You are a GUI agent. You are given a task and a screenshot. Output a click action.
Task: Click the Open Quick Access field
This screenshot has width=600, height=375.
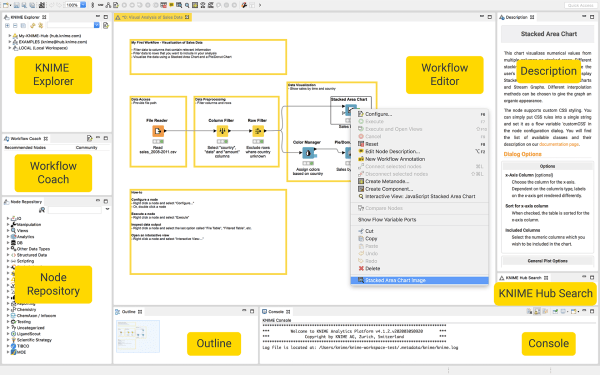[x=580, y=5]
